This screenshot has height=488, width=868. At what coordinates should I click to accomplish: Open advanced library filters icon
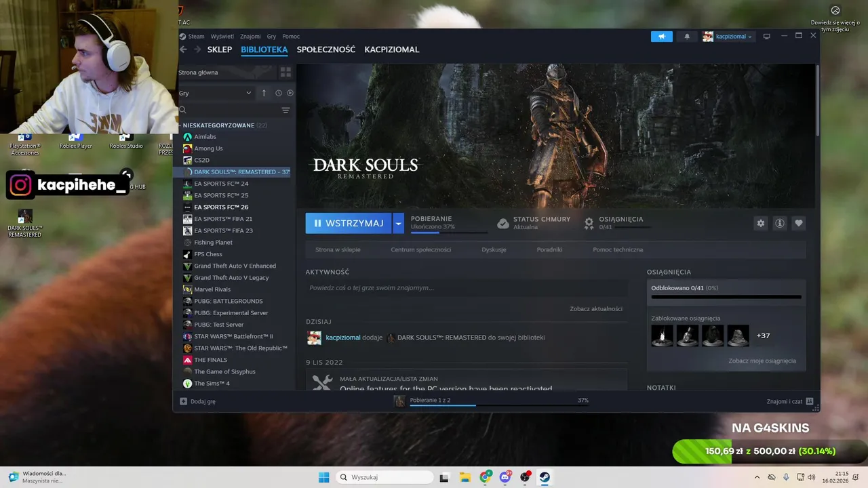point(285,110)
